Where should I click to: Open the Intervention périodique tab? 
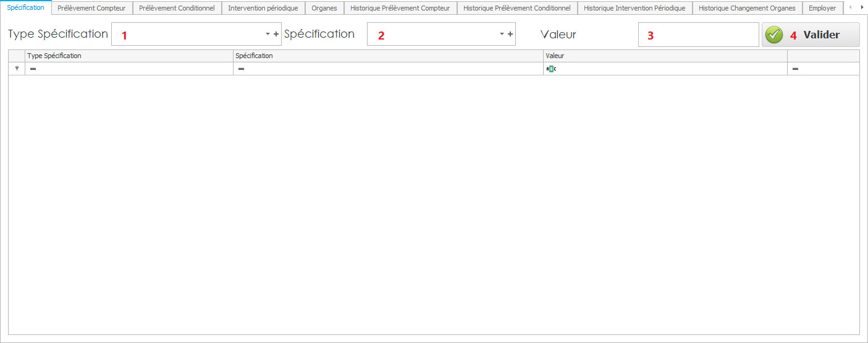263,8
